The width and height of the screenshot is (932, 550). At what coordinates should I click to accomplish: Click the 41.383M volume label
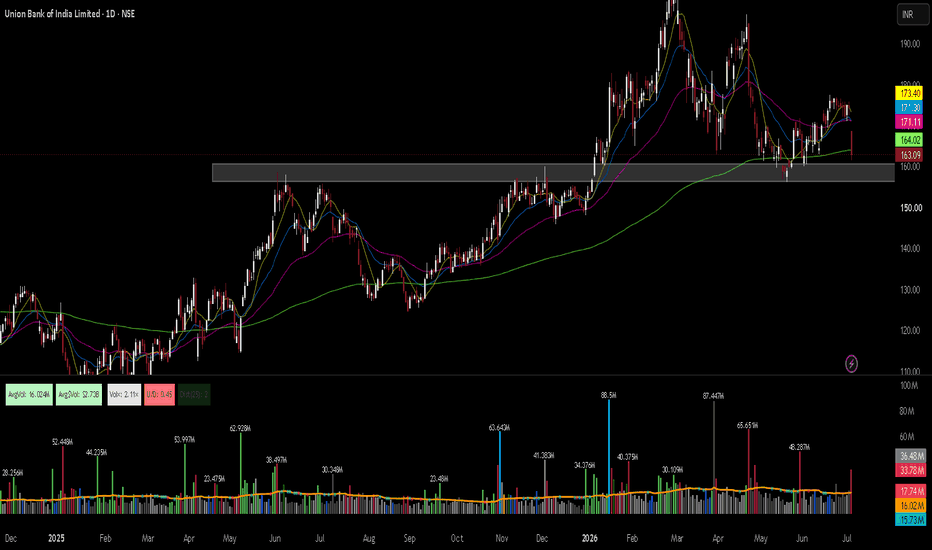tap(544, 455)
